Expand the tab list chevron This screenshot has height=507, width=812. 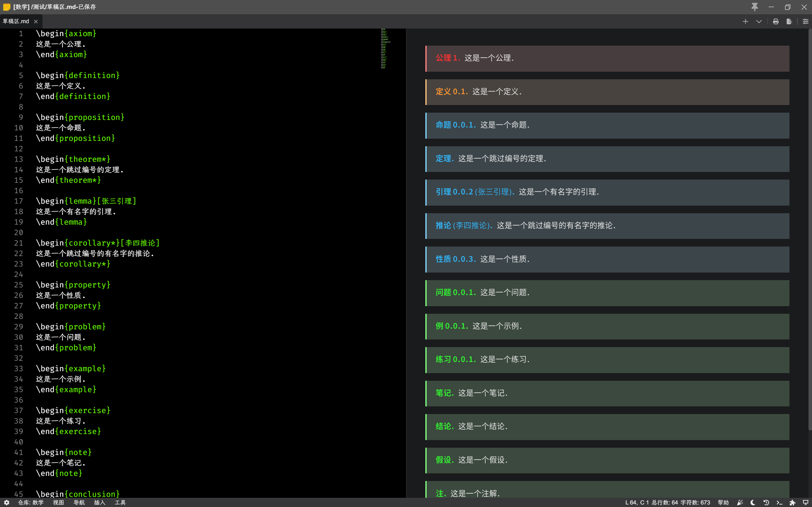759,22
